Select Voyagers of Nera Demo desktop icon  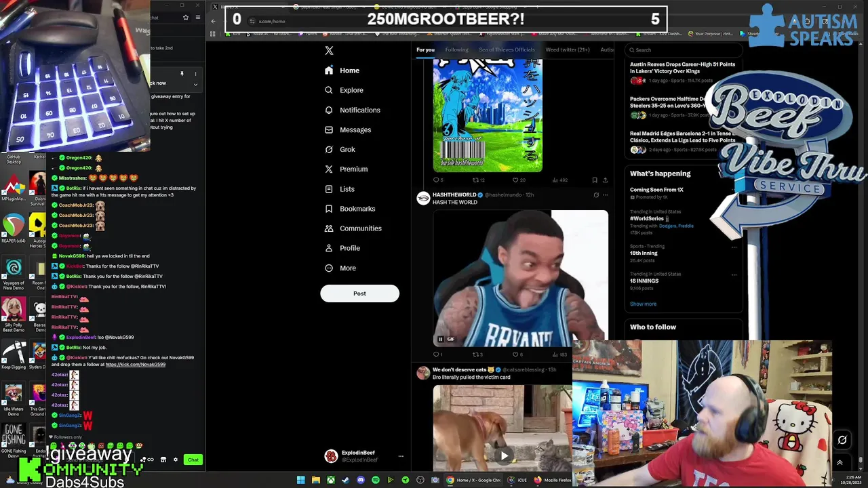(x=14, y=274)
